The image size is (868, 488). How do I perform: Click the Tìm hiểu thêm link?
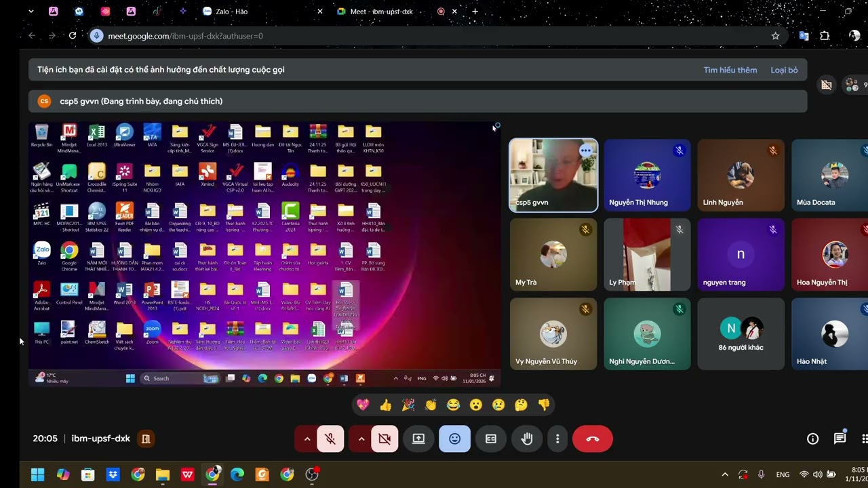pos(730,70)
